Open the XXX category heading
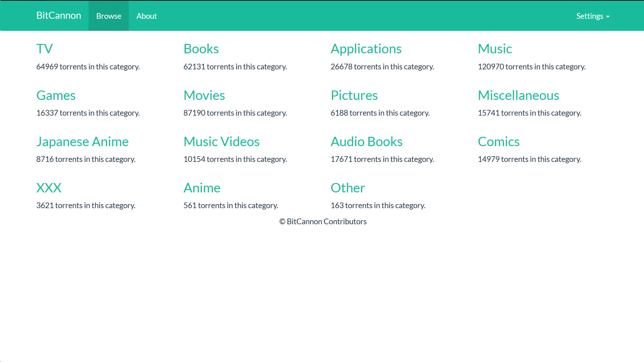Screen dimensions: 644x362 [49, 188]
